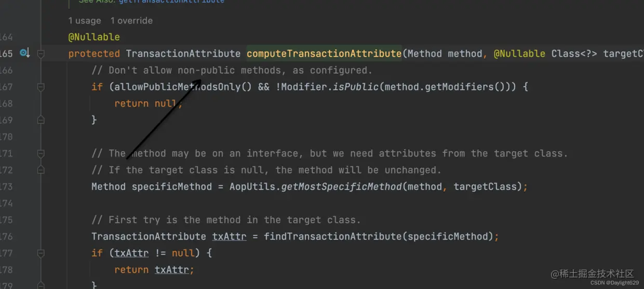644x289 pixels.
Task: Click the underlined txAttr variable on line 176
Action: [229, 237]
